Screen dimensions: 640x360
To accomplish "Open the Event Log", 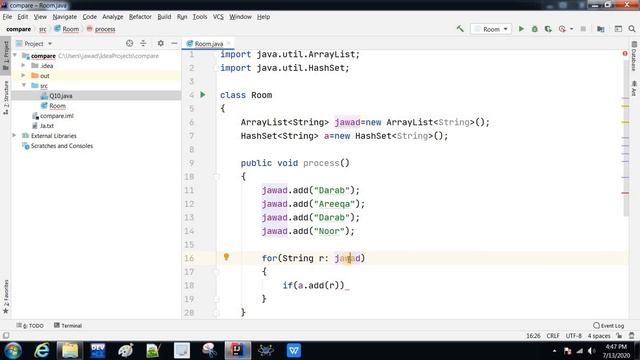I will 609,325.
